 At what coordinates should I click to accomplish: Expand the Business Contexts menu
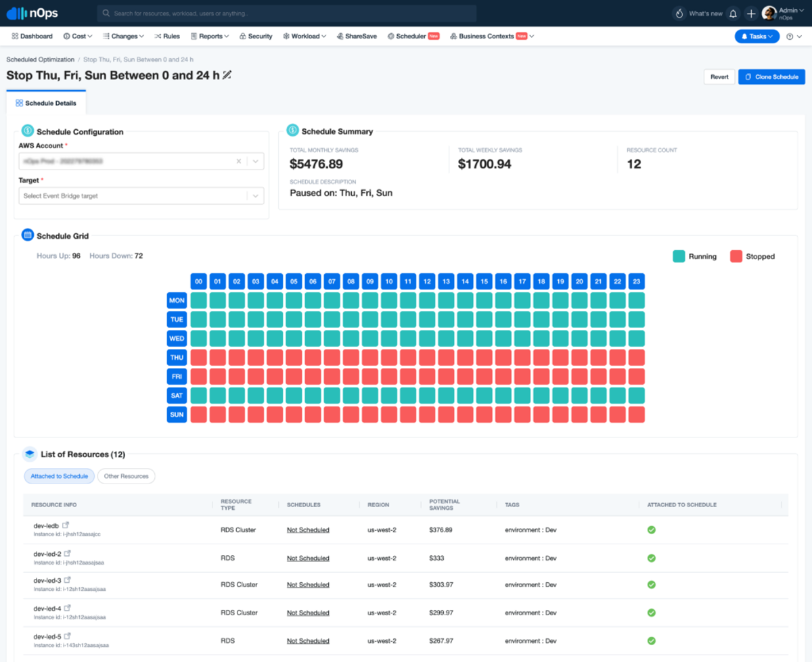tap(492, 37)
